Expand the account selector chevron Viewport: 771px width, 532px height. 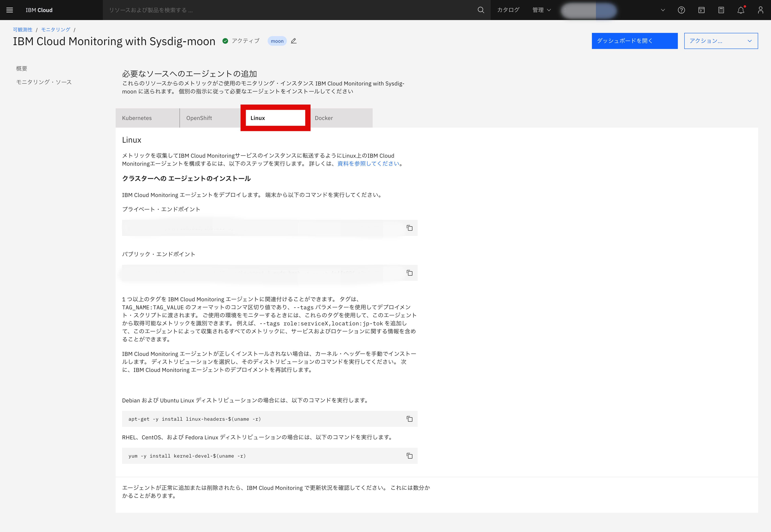(x=663, y=10)
